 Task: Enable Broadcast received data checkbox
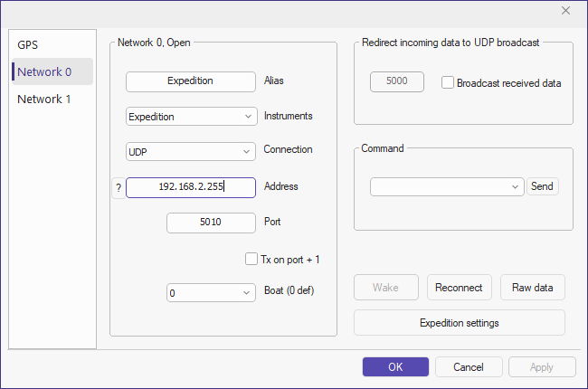point(448,82)
